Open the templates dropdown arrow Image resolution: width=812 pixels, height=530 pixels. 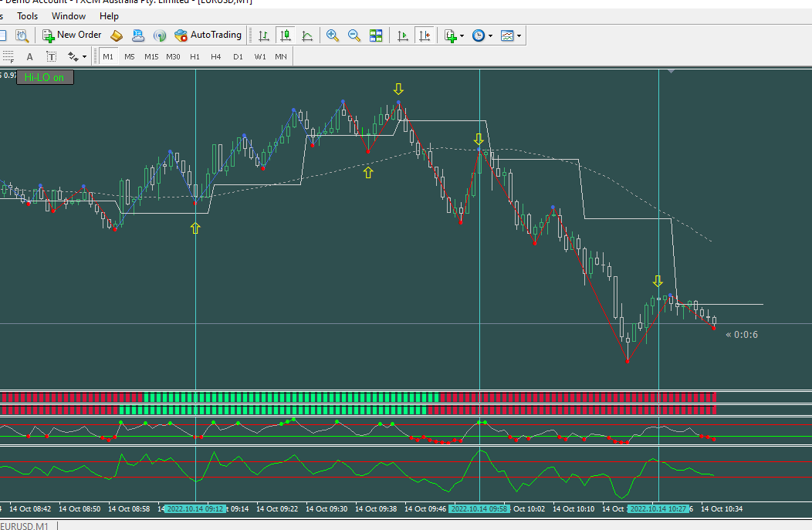pos(519,35)
